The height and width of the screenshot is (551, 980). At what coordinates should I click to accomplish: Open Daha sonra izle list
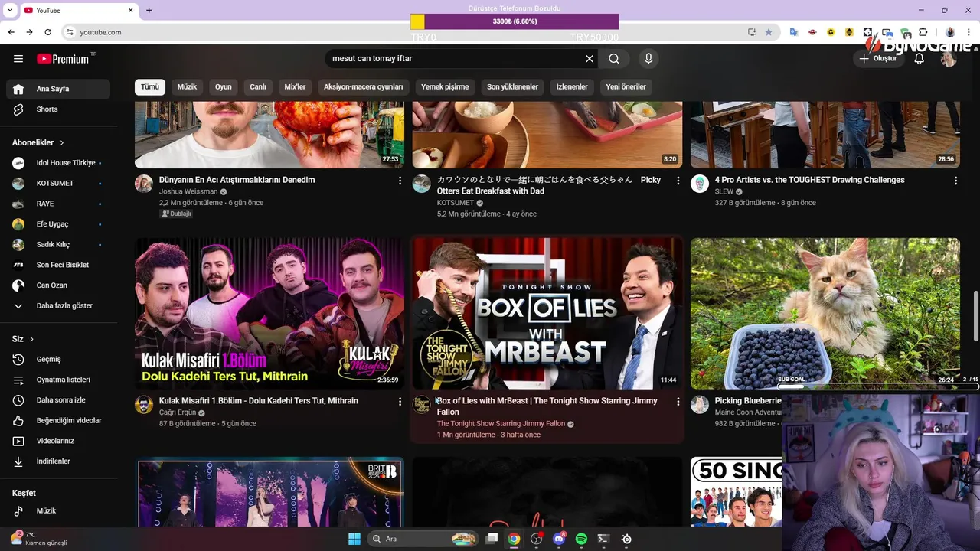[x=58, y=400]
